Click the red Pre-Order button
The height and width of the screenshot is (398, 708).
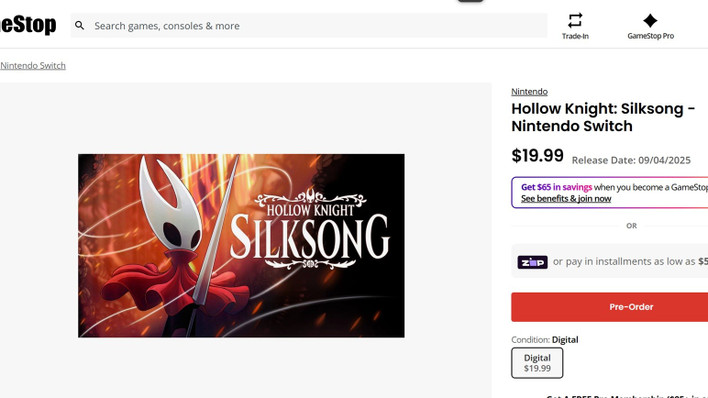point(610,307)
